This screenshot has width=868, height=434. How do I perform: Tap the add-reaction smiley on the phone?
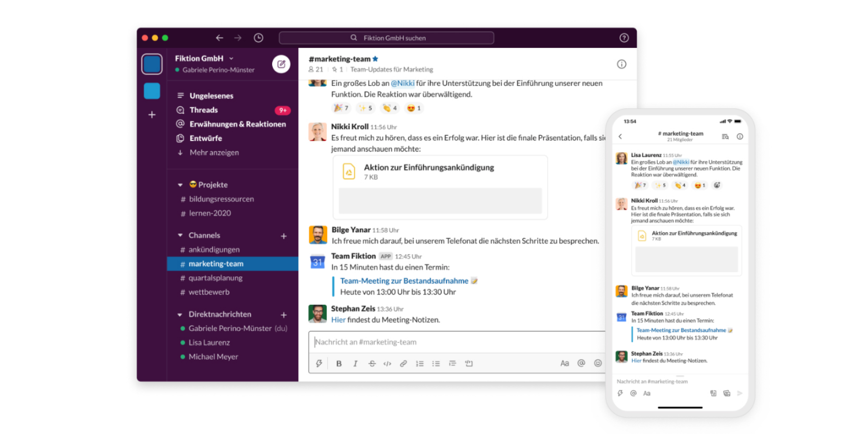[717, 185]
